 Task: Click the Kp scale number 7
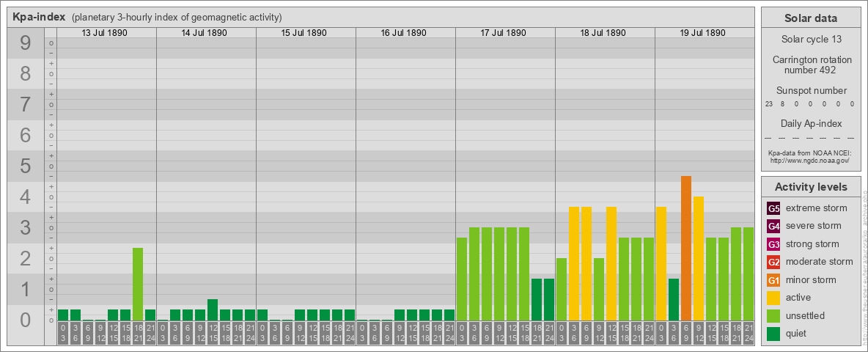coord(26,104)
